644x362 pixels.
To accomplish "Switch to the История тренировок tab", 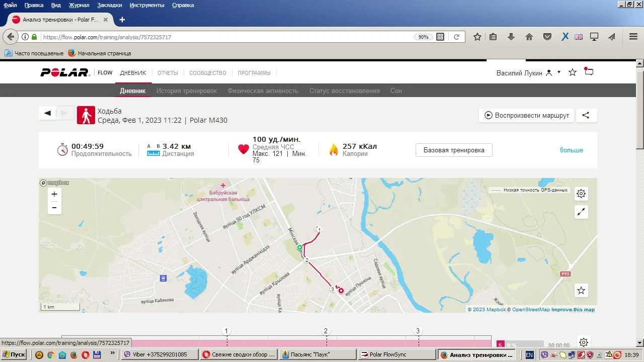I will (186, 91).
